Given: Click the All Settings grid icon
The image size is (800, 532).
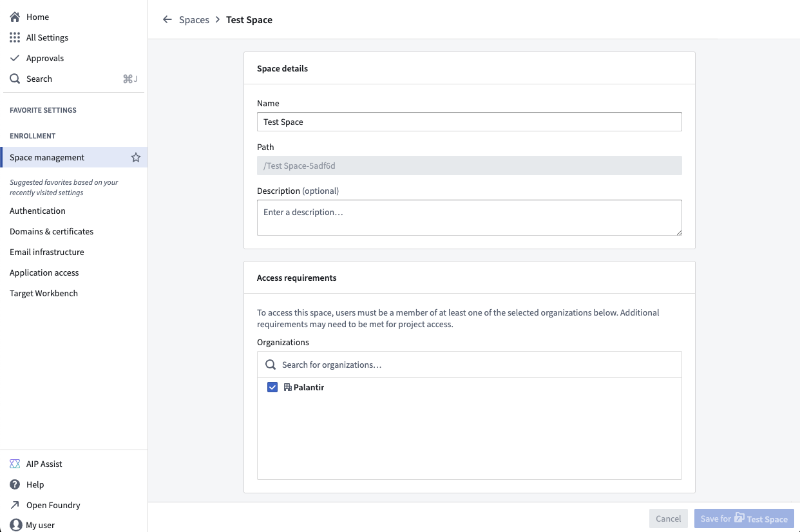Looking at the screenshot, I should click(15, 37).
